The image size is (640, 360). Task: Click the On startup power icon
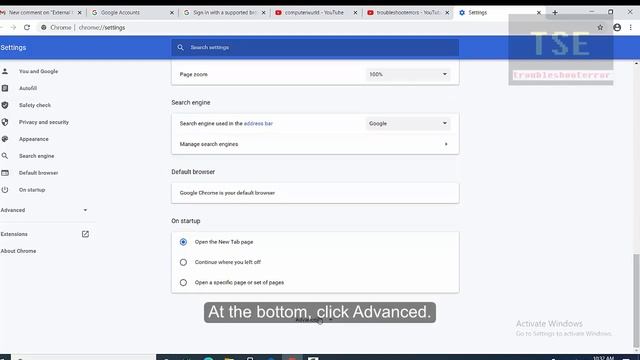click(x=5, y=190)
